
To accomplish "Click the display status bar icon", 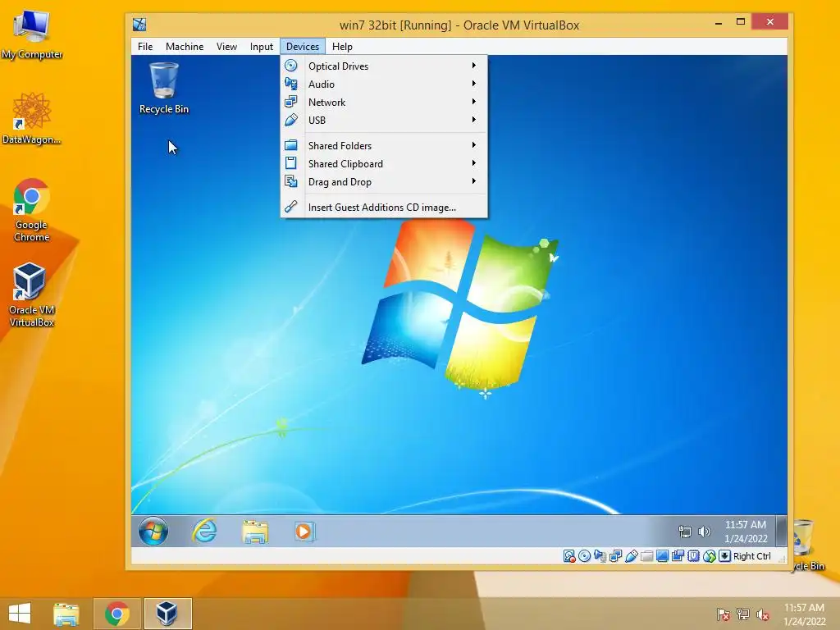I will [x=662, y=556].
